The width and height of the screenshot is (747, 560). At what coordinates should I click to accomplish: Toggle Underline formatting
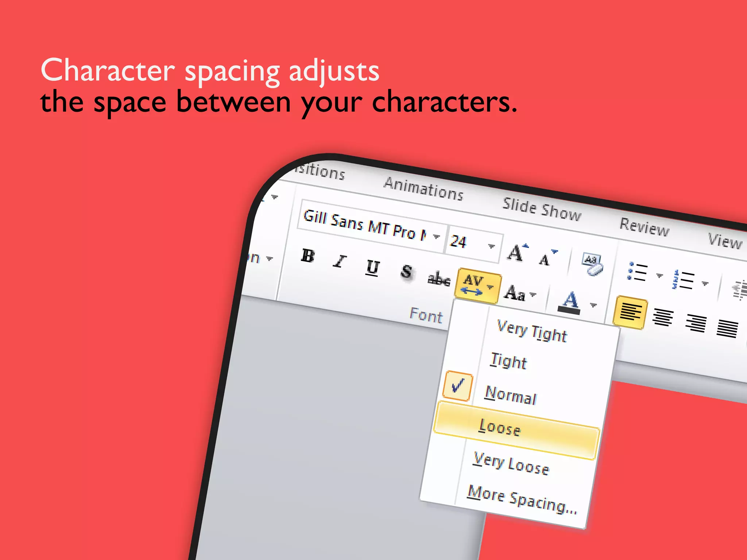(x=373, y=268)
